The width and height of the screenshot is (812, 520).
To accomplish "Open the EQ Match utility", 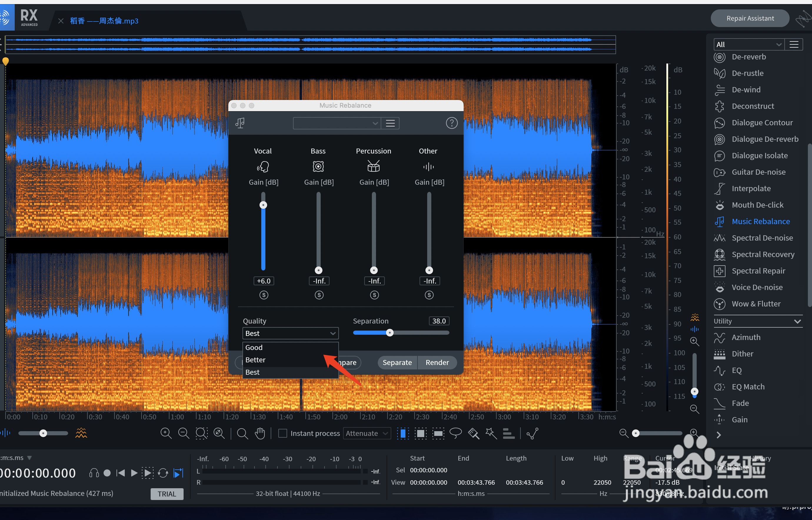I will (x=748, y=387).
